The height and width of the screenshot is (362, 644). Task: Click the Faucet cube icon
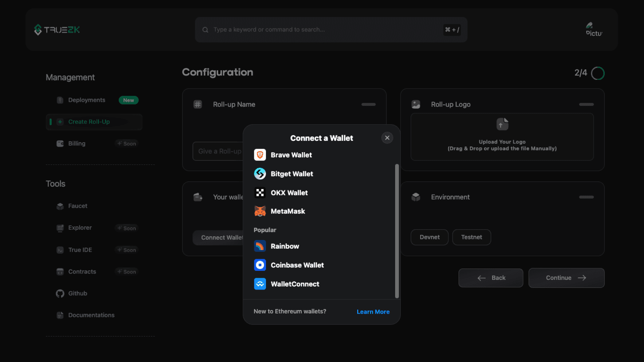click(60, 206)
